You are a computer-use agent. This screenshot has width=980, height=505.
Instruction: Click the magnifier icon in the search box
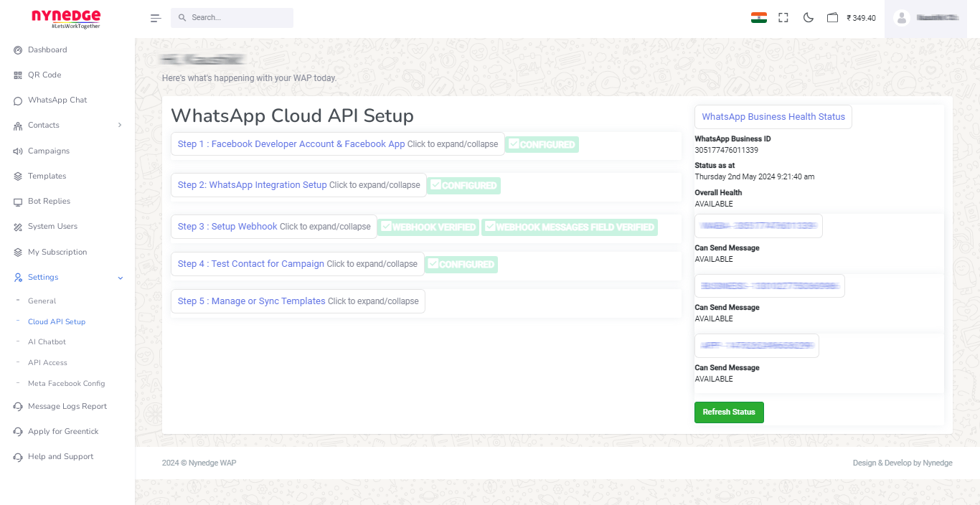point(182,17)
